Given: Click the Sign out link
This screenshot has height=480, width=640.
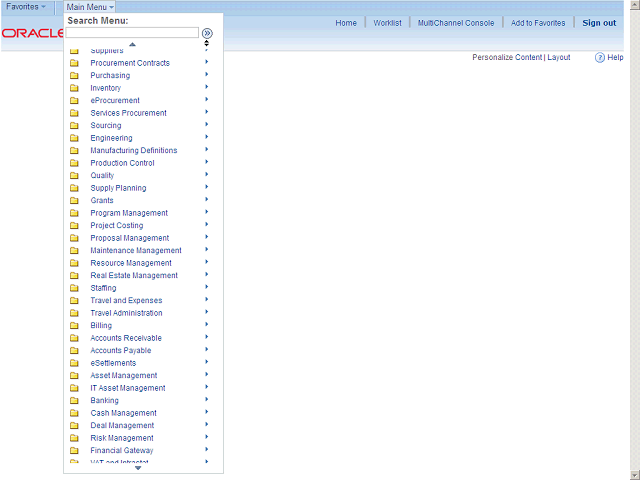Looking at the screenshot, I should coord(599,23).
